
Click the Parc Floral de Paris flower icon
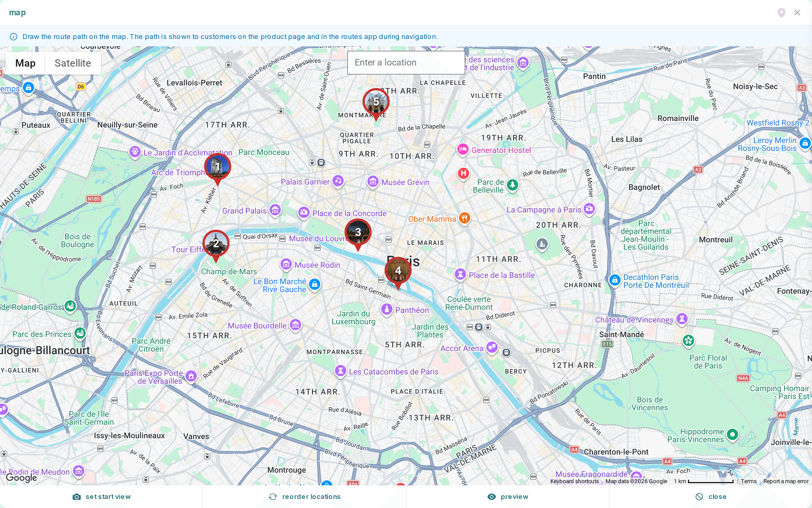click(x=689, y=341)
